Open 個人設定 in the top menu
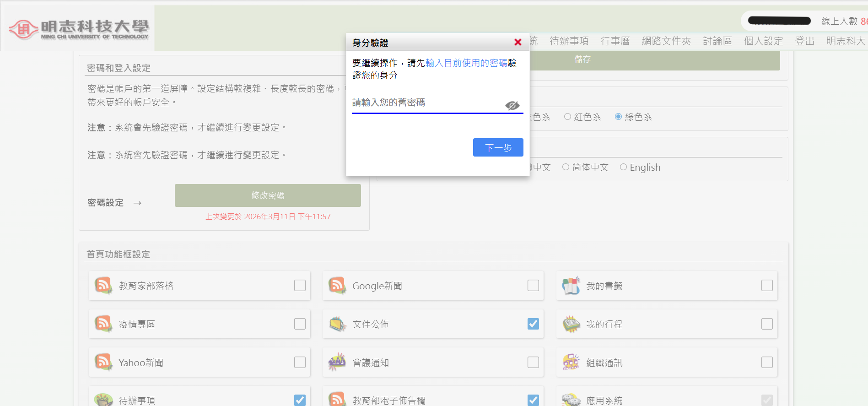The width and height of the screenshot is (868, 406). coord(764,41)
